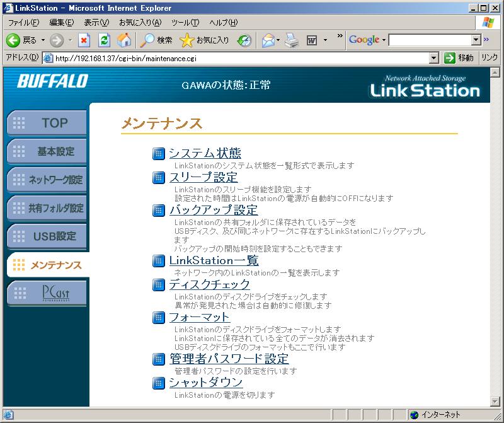Click the green Back arrow icon
Viewport: 504px width, 423px height.
tap(13, 40)
